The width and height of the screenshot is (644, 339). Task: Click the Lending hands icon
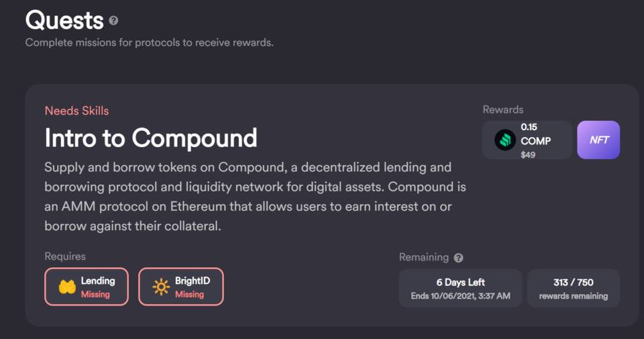tap(67, 287)
